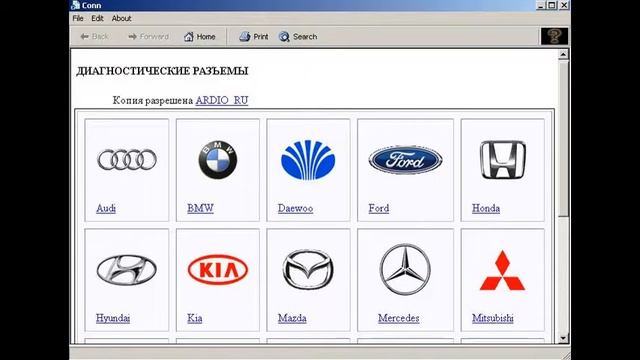Open the About menu
The height and width of the screenshot is (360, 640).
[x=122, y=18]
